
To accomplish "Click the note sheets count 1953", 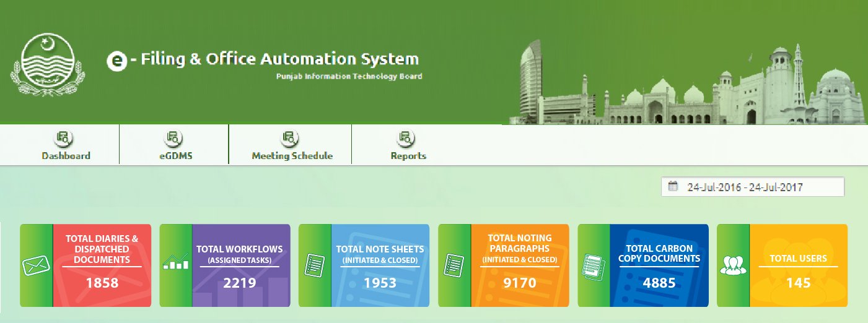I will coord(380,284).
